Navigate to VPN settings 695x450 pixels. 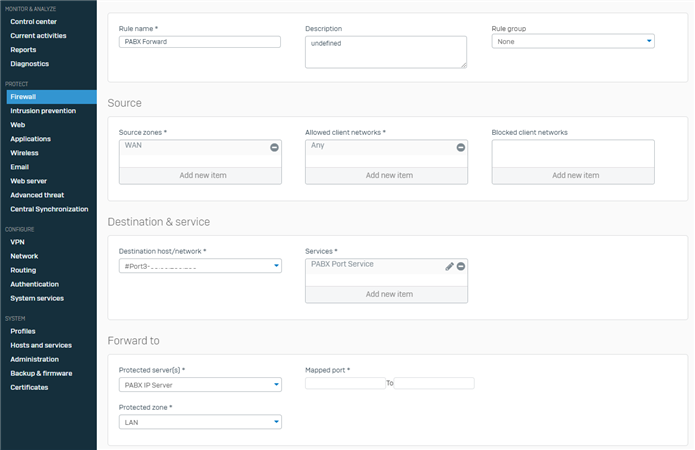click(17, 242)
